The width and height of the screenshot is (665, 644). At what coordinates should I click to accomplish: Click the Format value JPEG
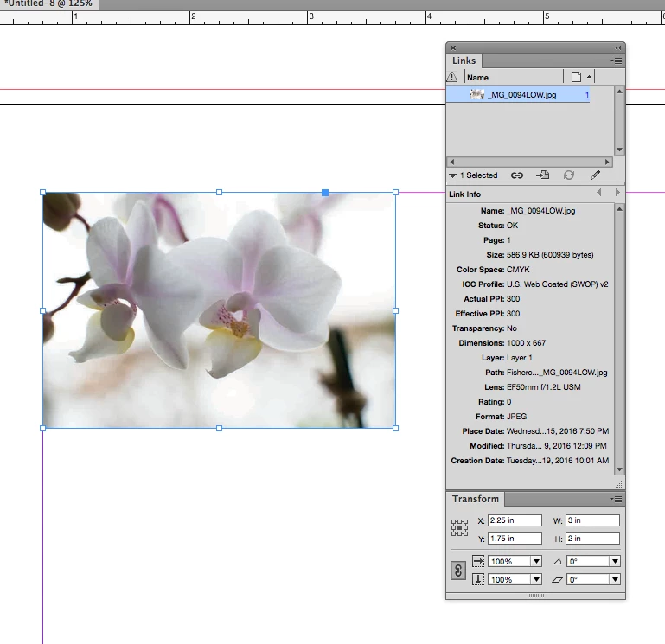(x=516, y=417)
